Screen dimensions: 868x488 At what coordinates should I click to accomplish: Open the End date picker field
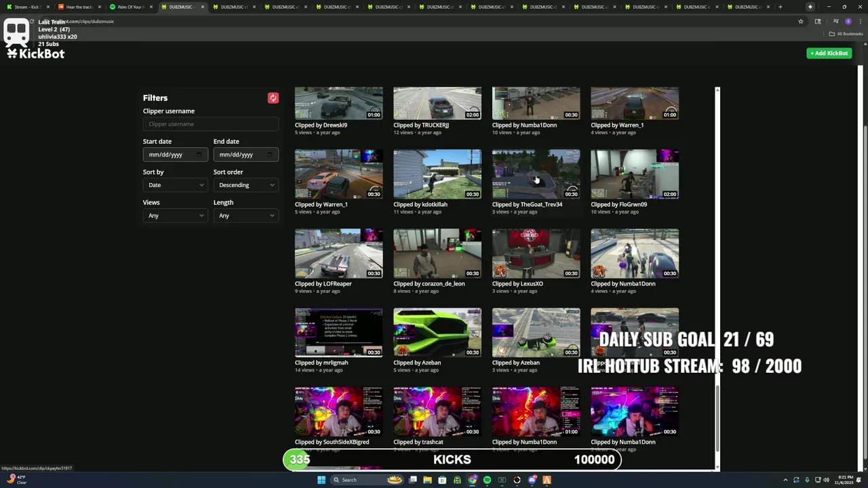pyautogui.click(x=245, y=155)
